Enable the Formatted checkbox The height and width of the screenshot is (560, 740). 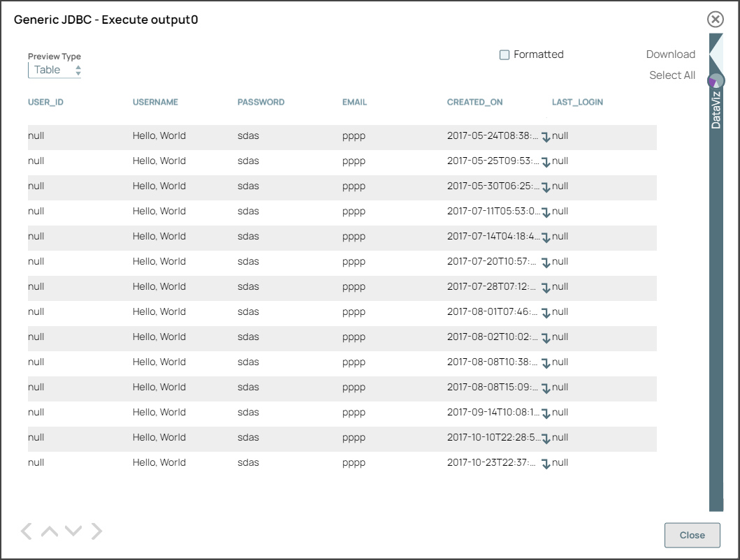coord(505,55)
